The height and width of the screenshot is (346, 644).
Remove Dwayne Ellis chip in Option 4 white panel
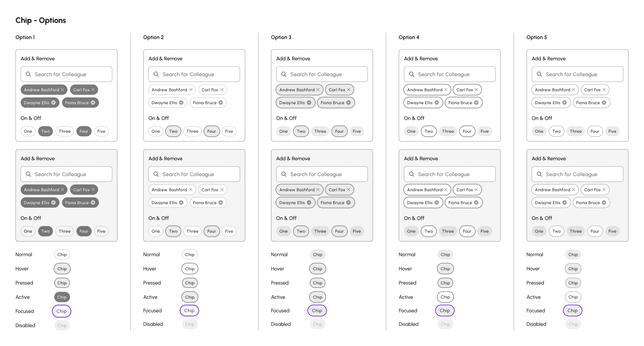(437, 103)
